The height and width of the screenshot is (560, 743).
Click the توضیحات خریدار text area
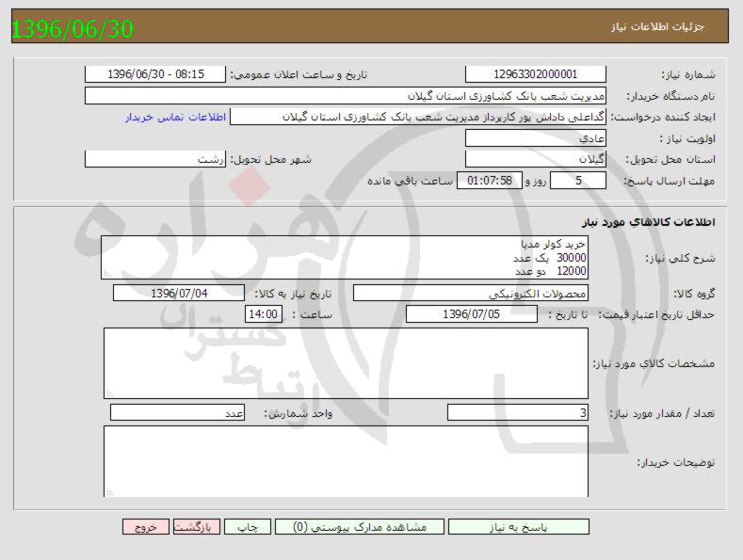click(x=345, y=461)
